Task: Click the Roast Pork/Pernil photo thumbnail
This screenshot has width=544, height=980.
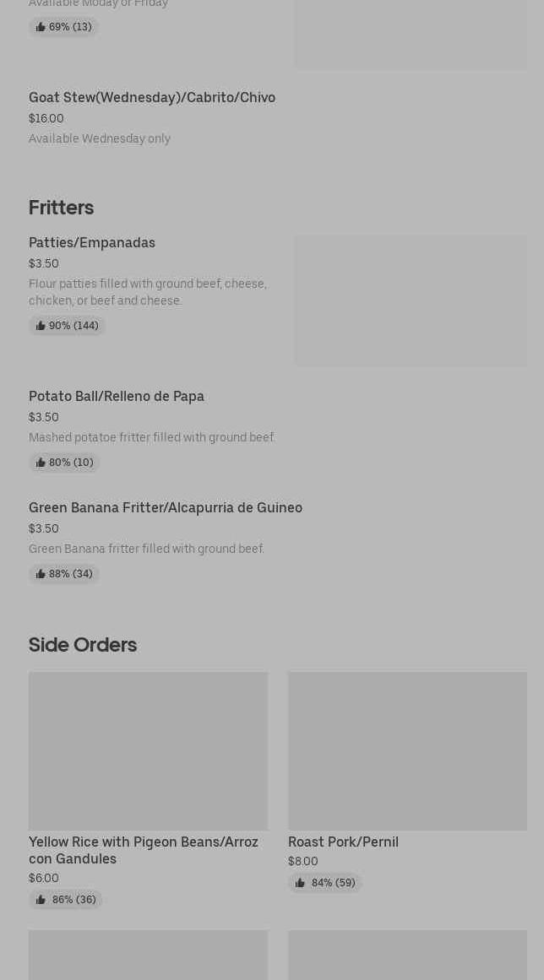Action: (407, 750)
